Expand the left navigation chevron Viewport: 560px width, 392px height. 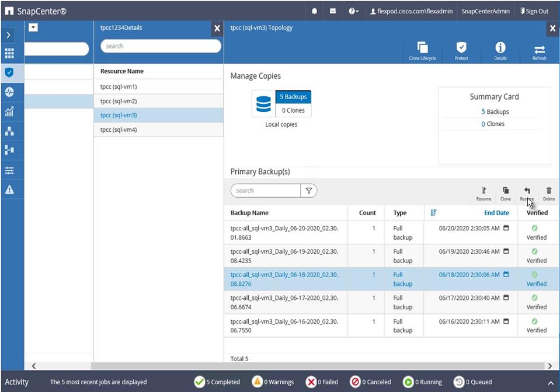click(x=9, y=35)
